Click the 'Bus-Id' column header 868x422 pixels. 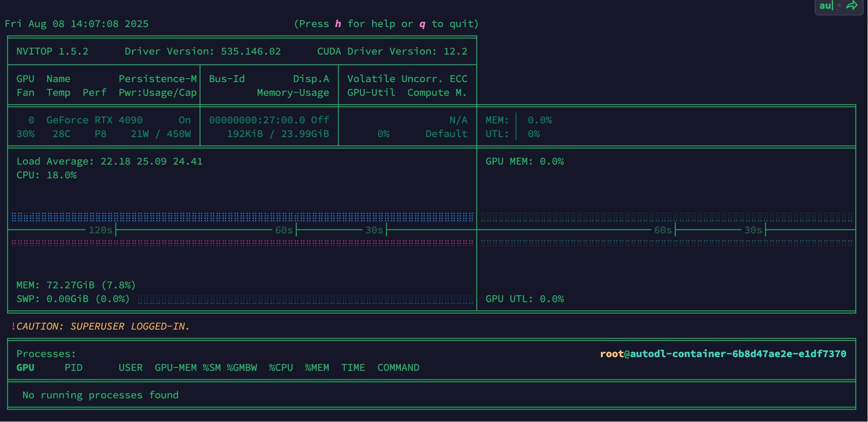(x=227, y=79)
